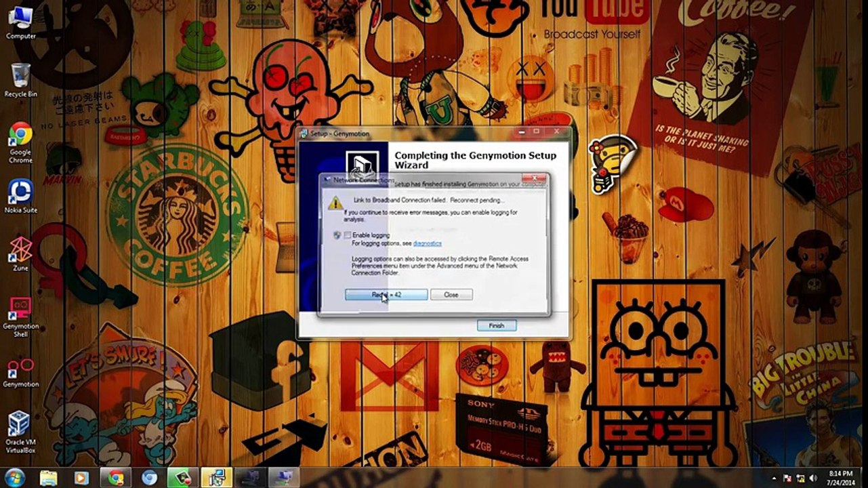Show hidden system tray icons

point(773,478)
